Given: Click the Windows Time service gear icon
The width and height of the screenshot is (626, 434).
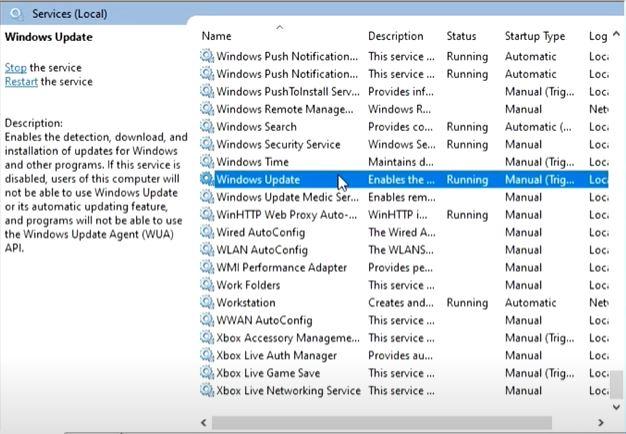Looking at the screenshot, I should click(x=207, y=162).
